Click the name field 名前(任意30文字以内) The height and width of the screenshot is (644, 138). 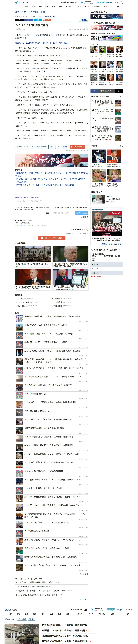(x=62, y=213)
